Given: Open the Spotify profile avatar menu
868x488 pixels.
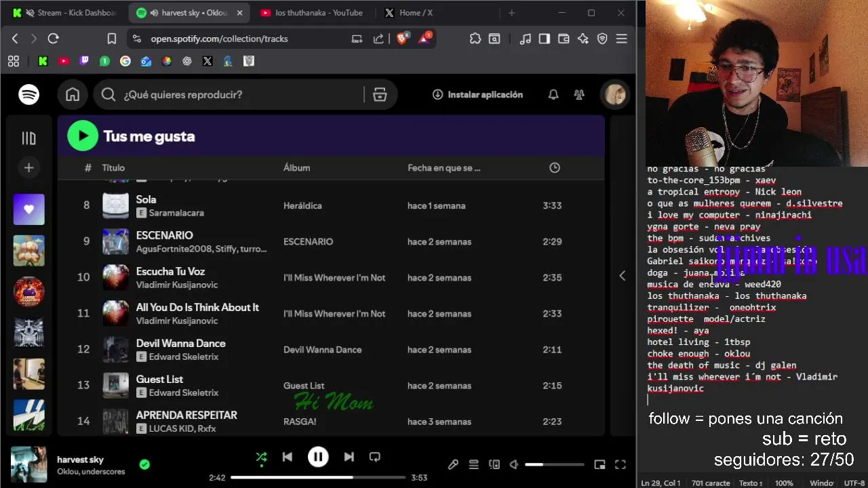Looking at the screenshot, I should (x=615, y=95).
